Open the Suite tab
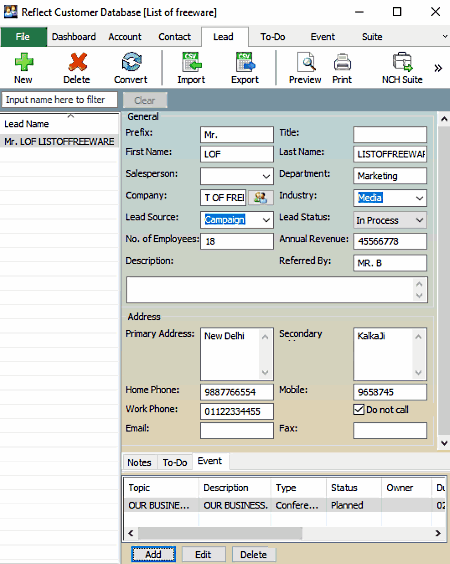 (372, 37)
